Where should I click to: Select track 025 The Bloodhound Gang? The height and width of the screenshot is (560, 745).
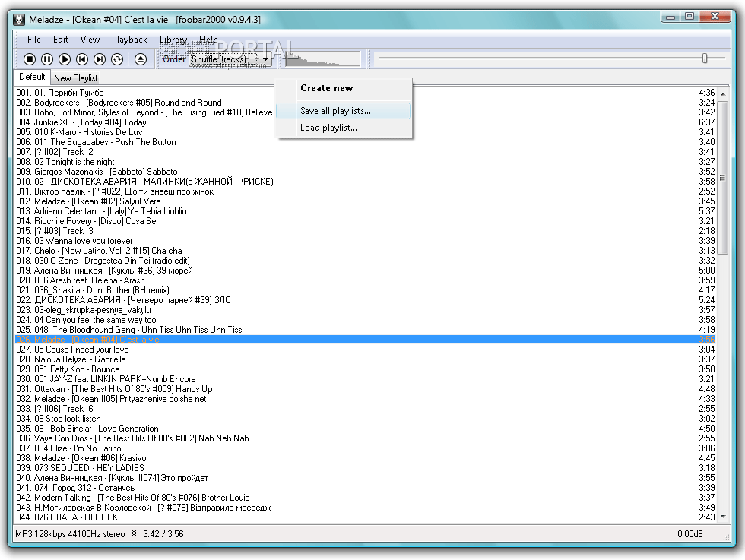(x=365, y=330)
